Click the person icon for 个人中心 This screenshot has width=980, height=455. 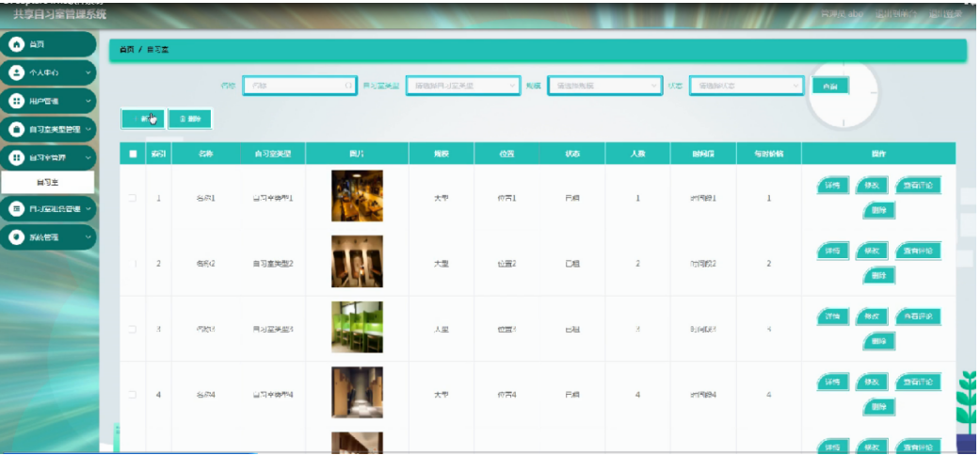pyautogui.click(x=16, y=73)
